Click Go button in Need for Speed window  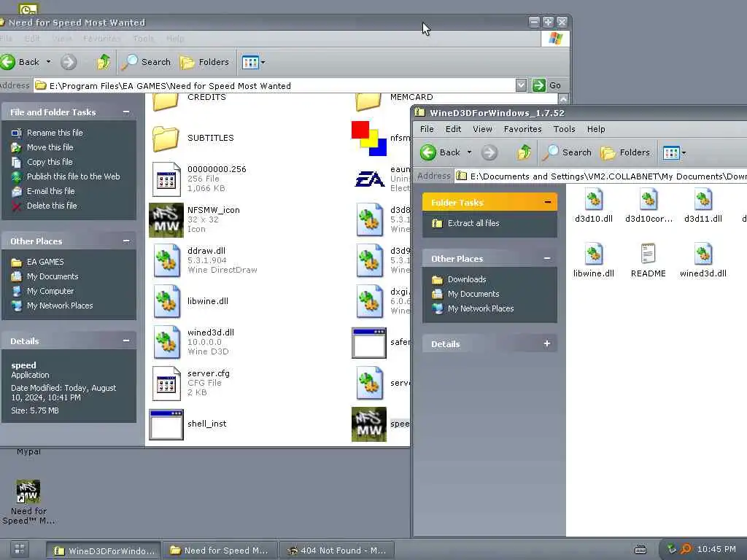(547, 85)
